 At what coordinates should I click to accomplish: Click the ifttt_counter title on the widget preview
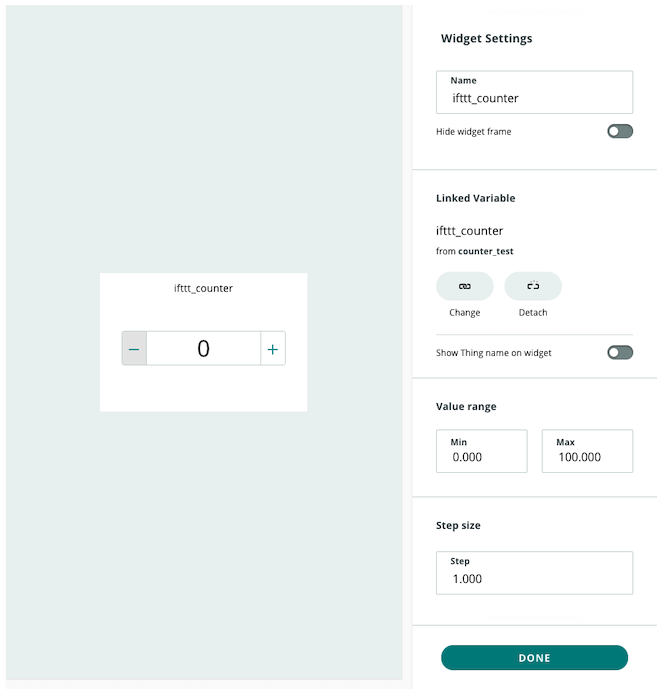(203, 288)
